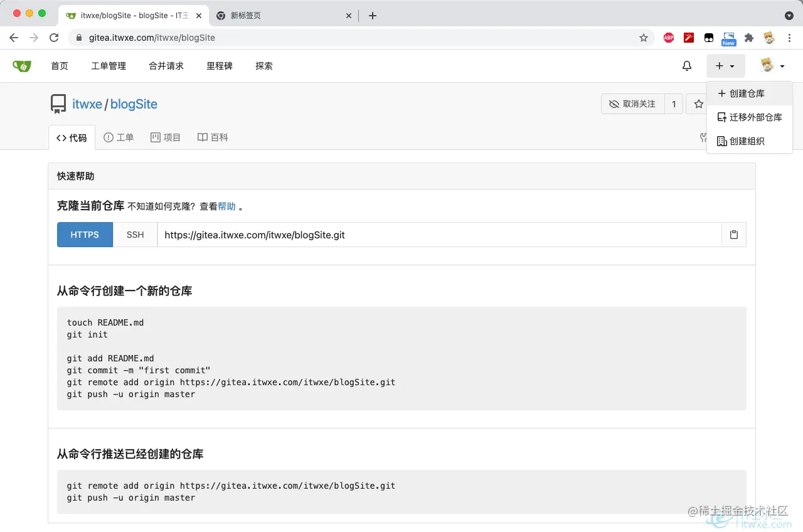803x532 pixels.
Task: Click the watchers count showing 1
Action: pos(673,104)
